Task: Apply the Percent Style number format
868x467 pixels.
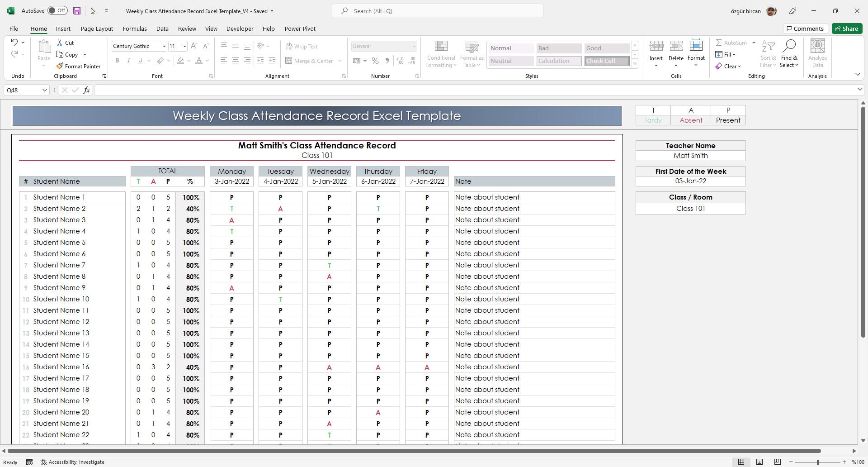Action: click(x=375, y=60)
